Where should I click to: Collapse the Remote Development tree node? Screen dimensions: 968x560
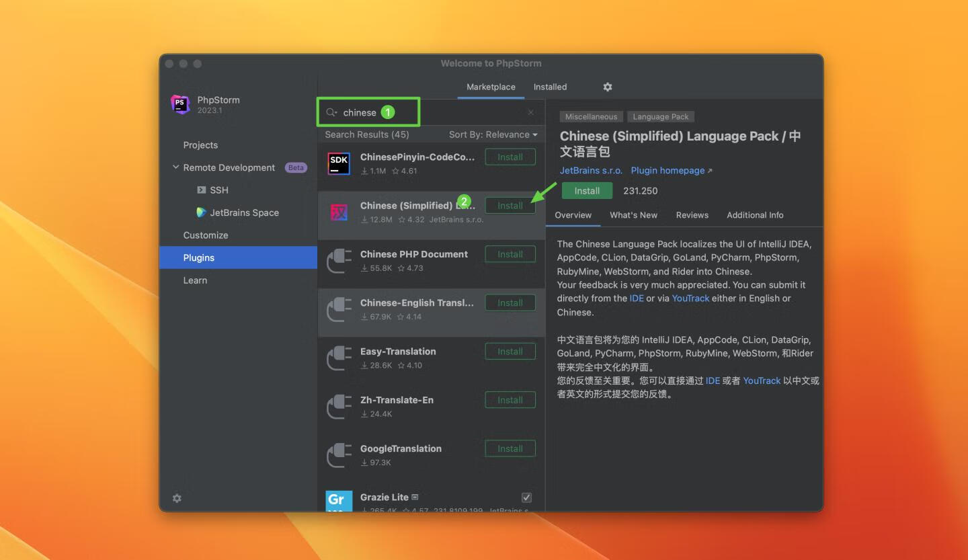176,167
